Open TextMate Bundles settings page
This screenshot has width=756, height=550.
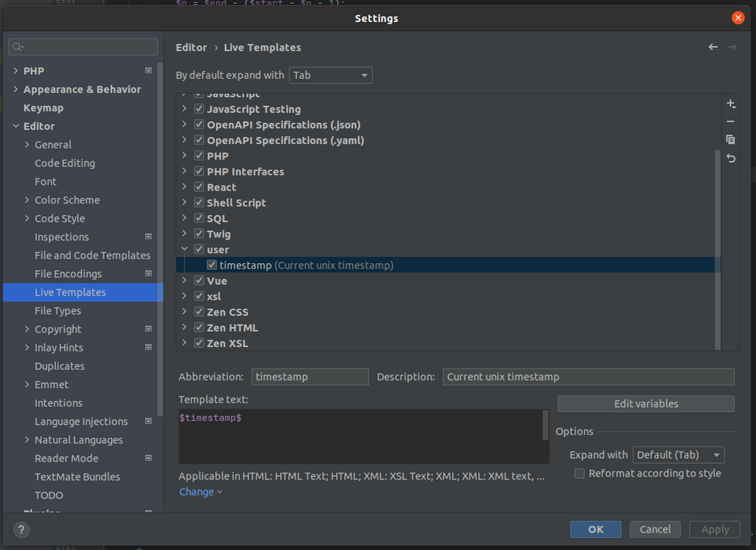(77, 477)
